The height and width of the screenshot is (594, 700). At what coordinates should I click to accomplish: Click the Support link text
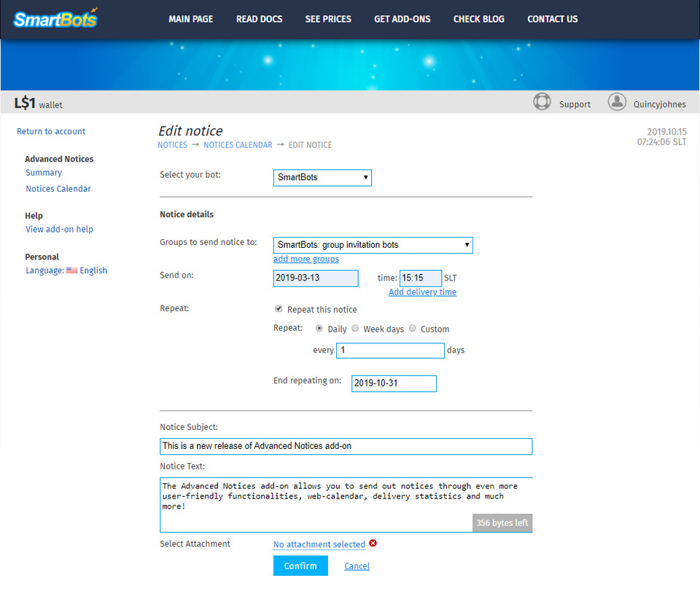(x=575, y=104)
